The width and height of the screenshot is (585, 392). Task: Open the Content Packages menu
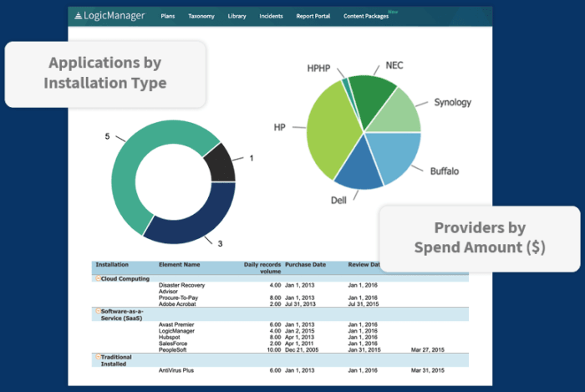[366, 16]
